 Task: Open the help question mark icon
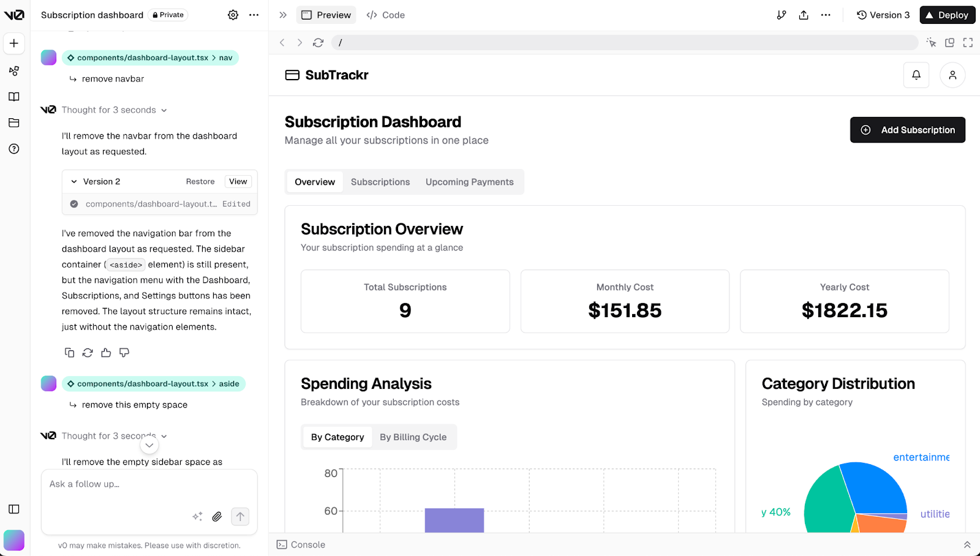coord(14,149)
